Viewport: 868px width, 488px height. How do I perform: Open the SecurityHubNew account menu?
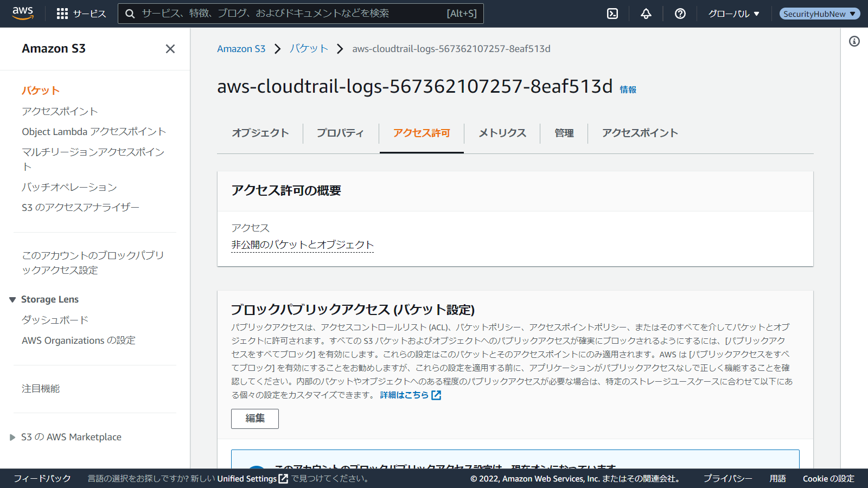pos(819,14)
